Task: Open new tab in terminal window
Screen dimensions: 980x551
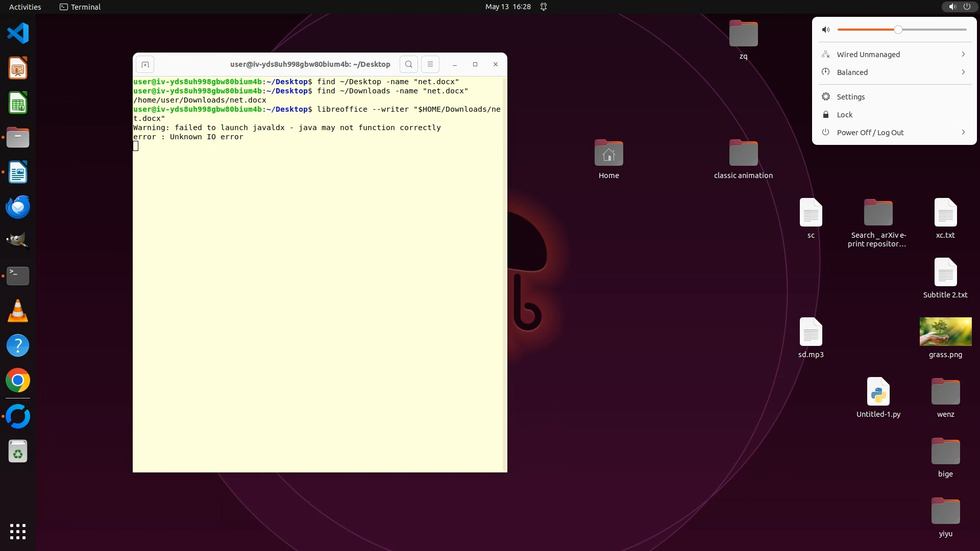Action: pyautogui.click(x=145, y=65)
